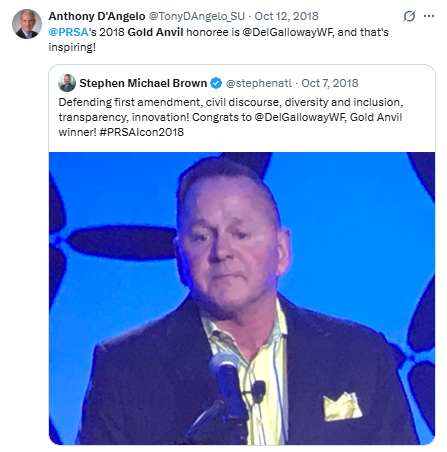Click the @stephenatl handle
The height and width of the screenshot is (452, 447).
coord(259,83)
